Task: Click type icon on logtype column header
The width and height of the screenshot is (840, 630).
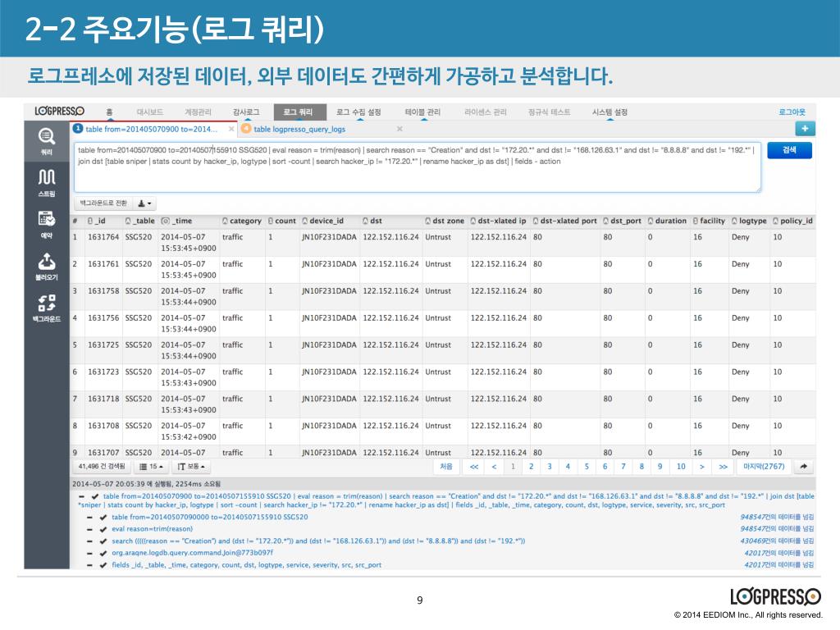Action: click(x=734, y=221)
